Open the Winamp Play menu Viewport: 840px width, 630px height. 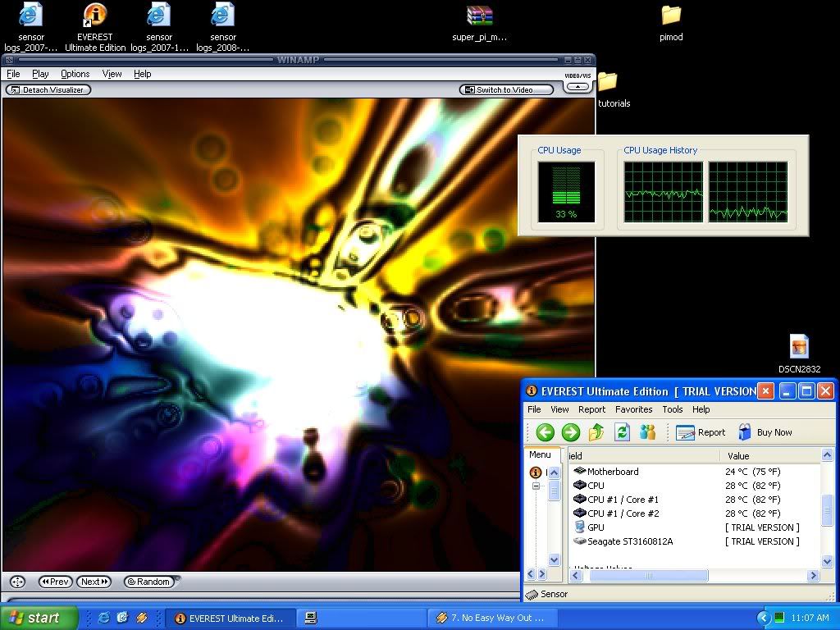click(40, 74)
